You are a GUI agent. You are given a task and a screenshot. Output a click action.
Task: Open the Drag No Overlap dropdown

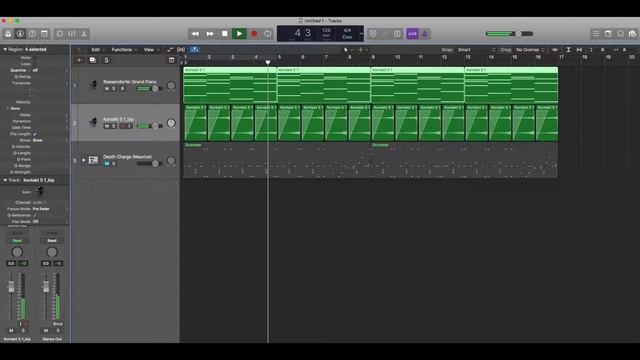[529, 50]
